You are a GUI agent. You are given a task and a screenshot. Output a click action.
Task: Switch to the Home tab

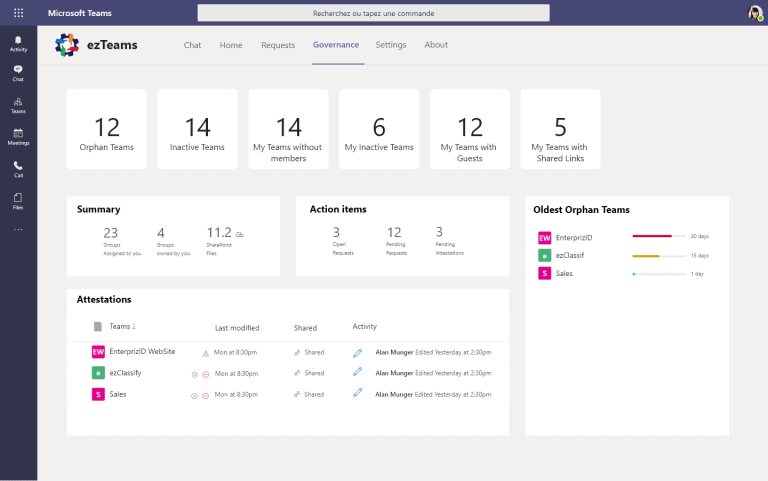(x=231, y=45)
